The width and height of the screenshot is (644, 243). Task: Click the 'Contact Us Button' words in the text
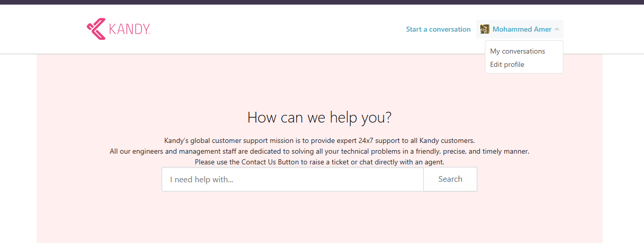[274, 162]
